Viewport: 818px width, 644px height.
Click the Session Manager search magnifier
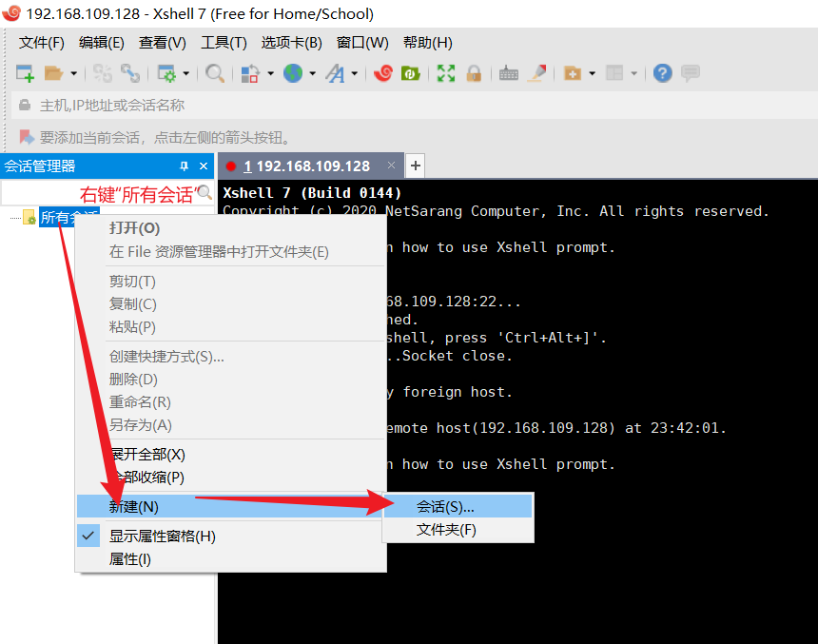(204, 192)
